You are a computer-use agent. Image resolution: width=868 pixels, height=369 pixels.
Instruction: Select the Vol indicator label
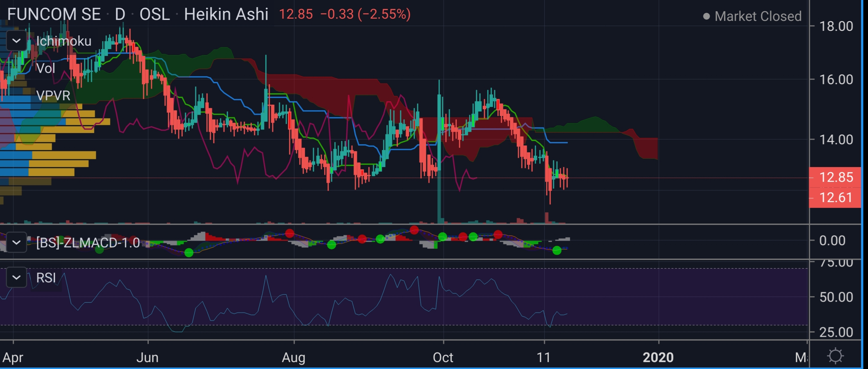click(46, 68)
